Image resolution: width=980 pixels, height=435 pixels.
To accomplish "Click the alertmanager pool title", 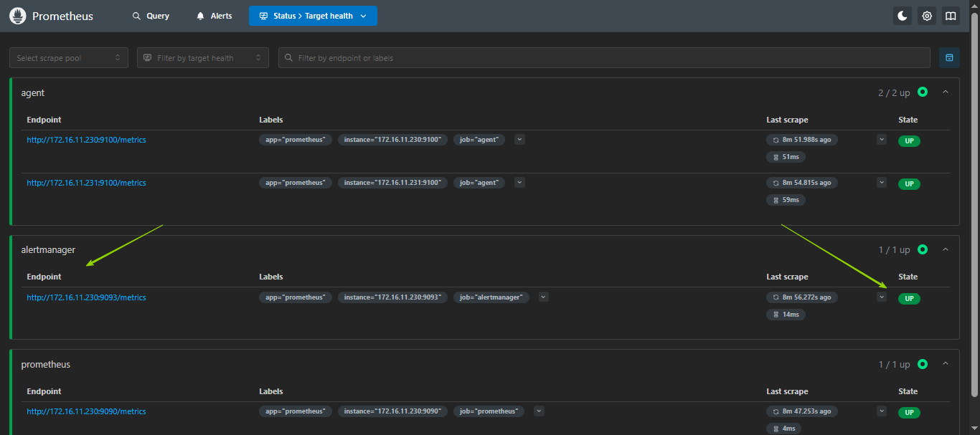I will point(48,249).
